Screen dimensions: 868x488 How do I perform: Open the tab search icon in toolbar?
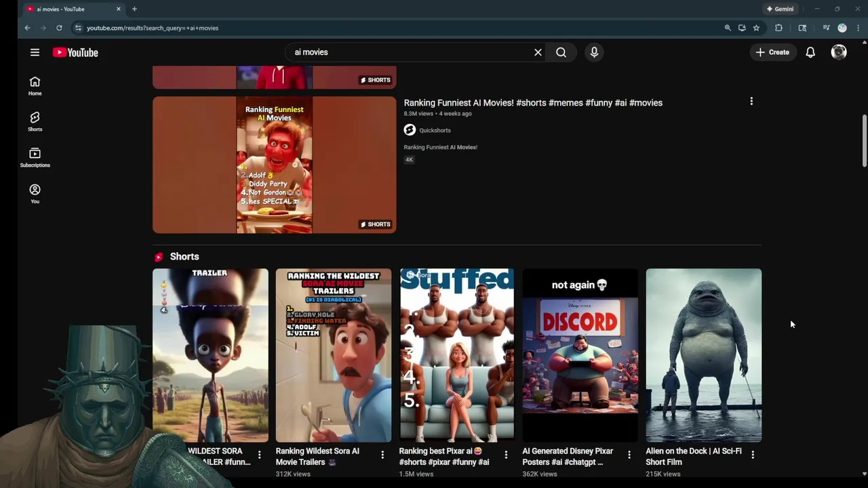[802, 28]
